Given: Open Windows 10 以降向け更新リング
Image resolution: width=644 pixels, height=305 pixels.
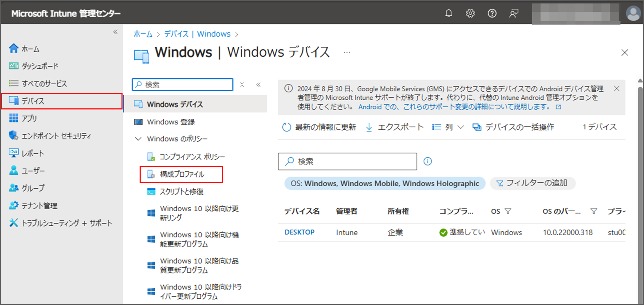Looking at the screenshot, I should point(199,213).
